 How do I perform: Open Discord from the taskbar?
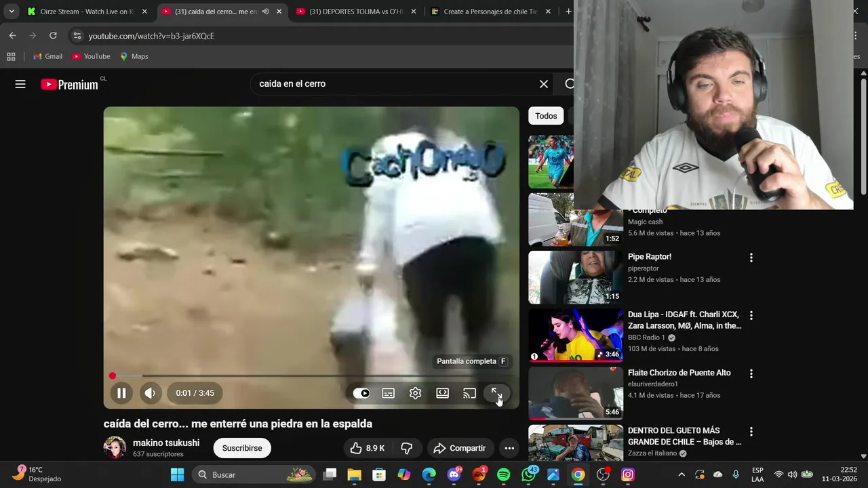[x=454, y=475]
